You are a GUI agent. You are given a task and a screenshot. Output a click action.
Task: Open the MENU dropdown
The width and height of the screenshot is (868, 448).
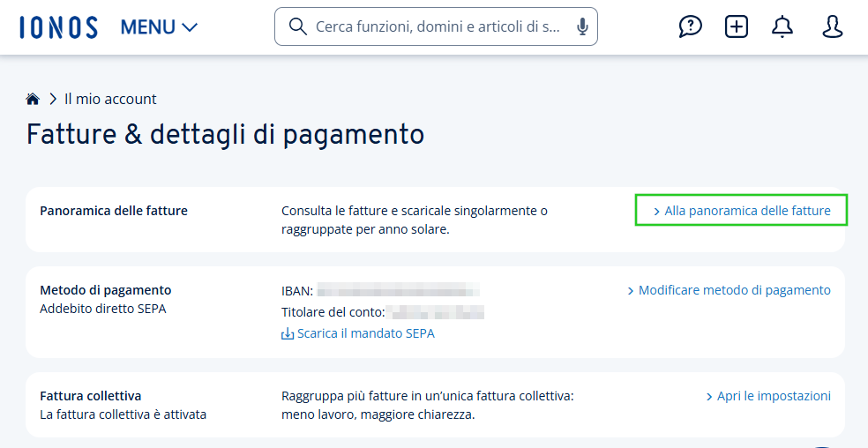pyautogui.click(x=159, y=27)
